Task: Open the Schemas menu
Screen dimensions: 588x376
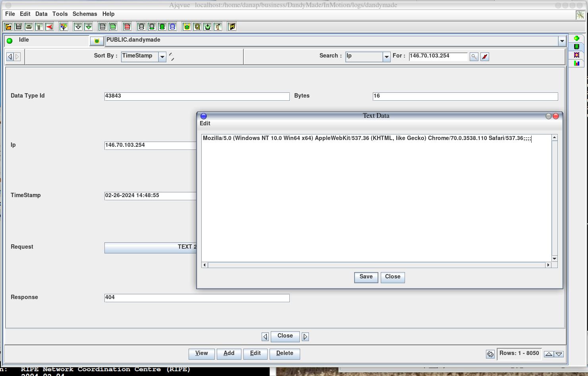Action: coord(85,14)
